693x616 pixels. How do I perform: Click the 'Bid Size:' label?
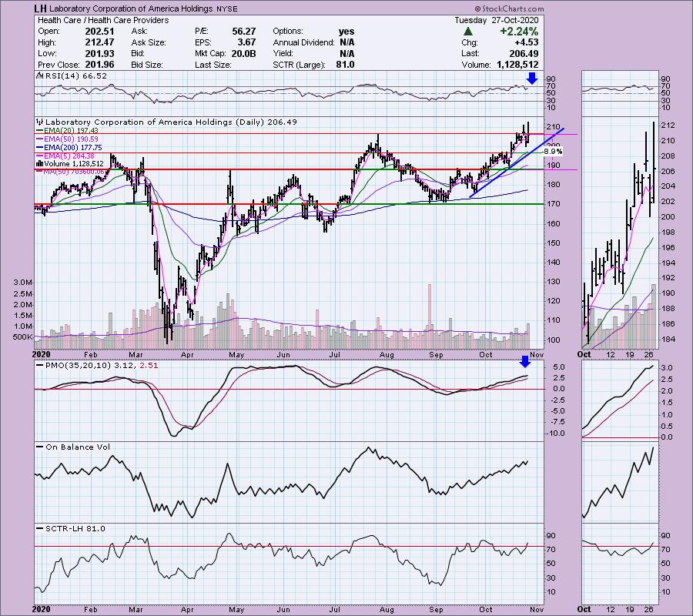coord(147,65)
